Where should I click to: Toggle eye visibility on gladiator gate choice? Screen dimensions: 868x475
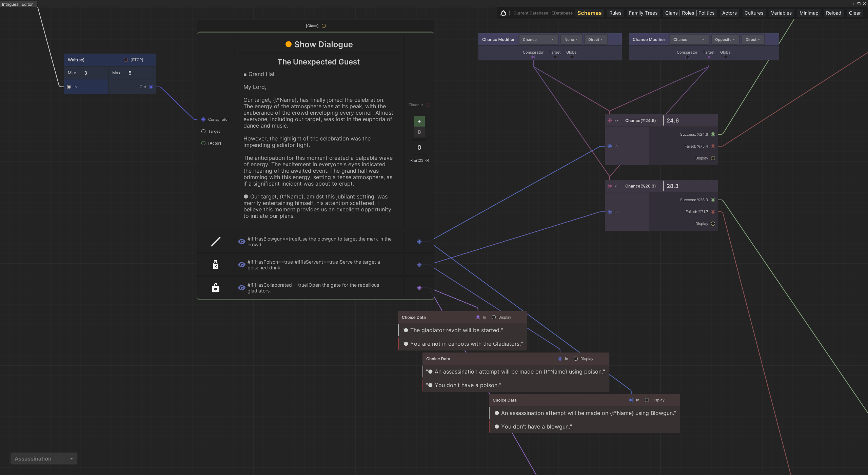tap(241, 288)
